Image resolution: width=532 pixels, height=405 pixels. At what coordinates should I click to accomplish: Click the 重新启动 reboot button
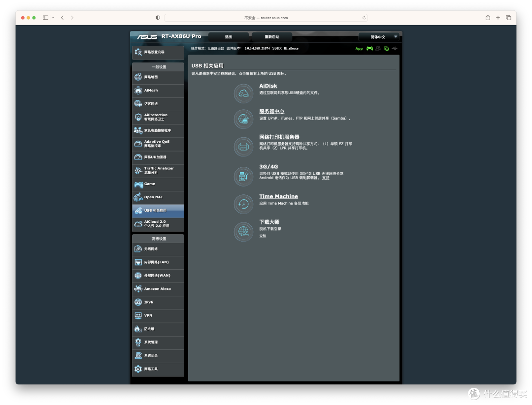pos(272,37)
